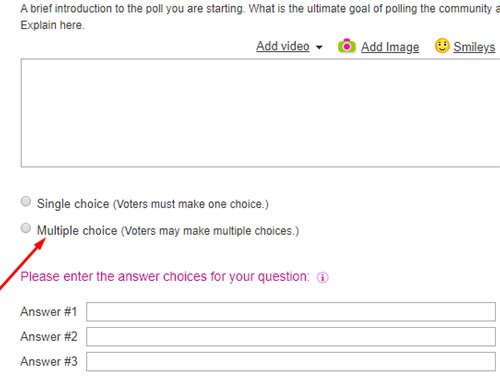Image resolution: width=500 pixels, height=380 pixels.
Task: Focus the Answer #2 input field
Action: click(x=291, y=337)
